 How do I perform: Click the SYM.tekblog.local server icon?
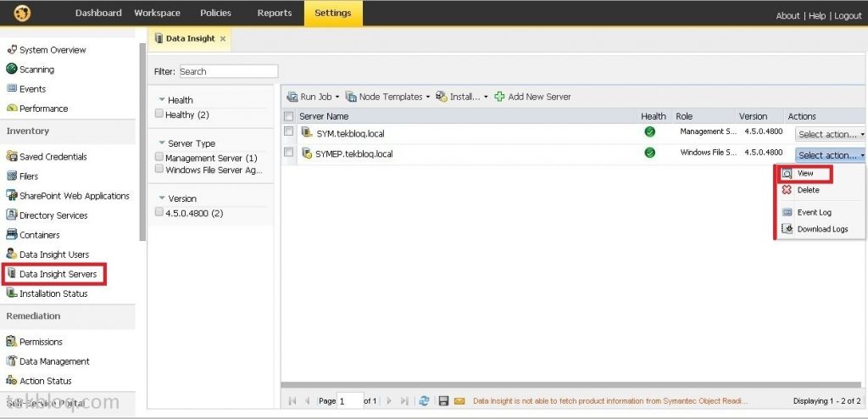[x=307, y=133]
